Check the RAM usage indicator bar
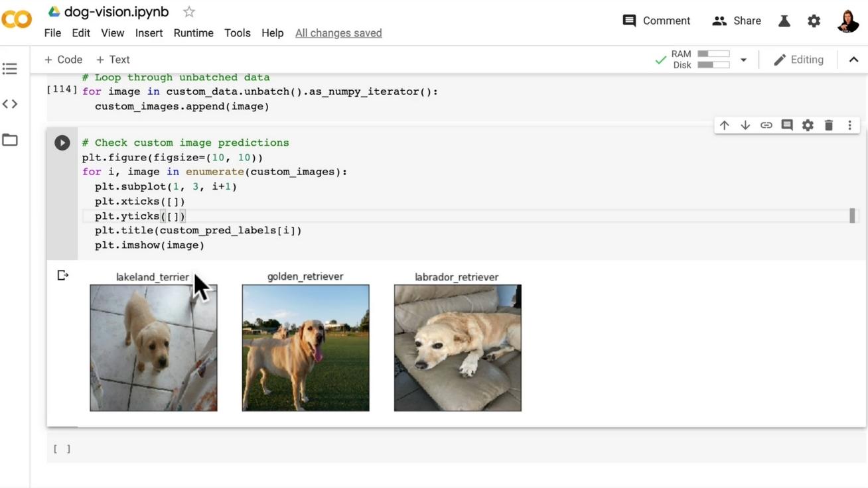868x488 pixels. point(713,53)
